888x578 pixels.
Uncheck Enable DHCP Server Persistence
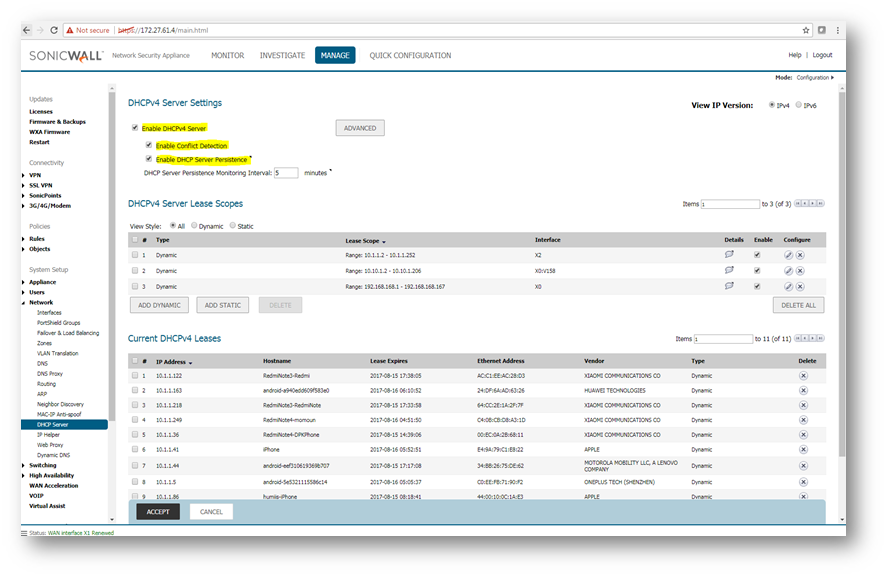(x=149, y=159)
